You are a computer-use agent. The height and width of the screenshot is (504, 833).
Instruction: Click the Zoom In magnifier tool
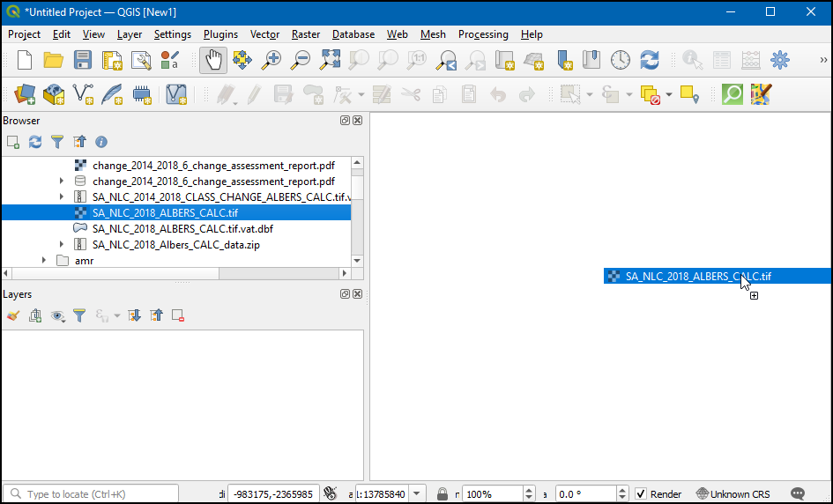(271, 60)
